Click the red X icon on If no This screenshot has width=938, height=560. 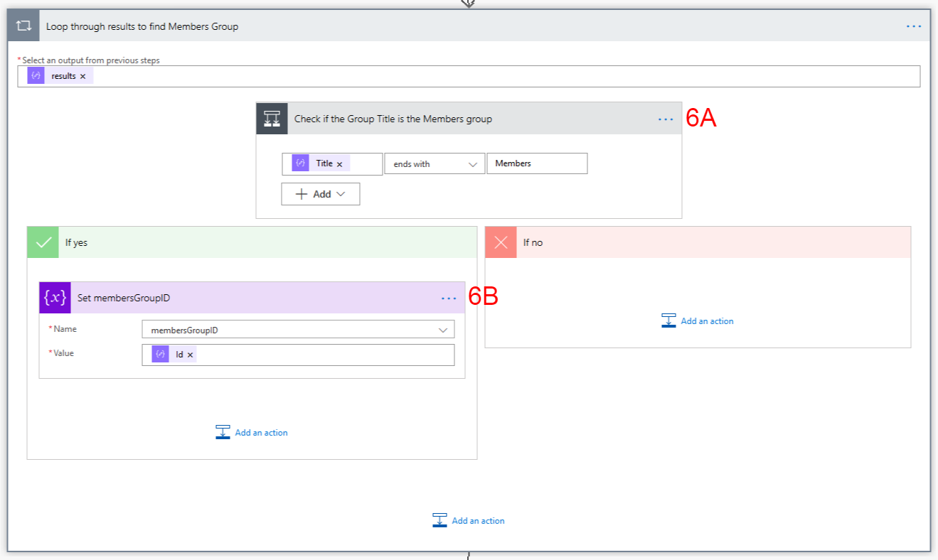[501, 242]
